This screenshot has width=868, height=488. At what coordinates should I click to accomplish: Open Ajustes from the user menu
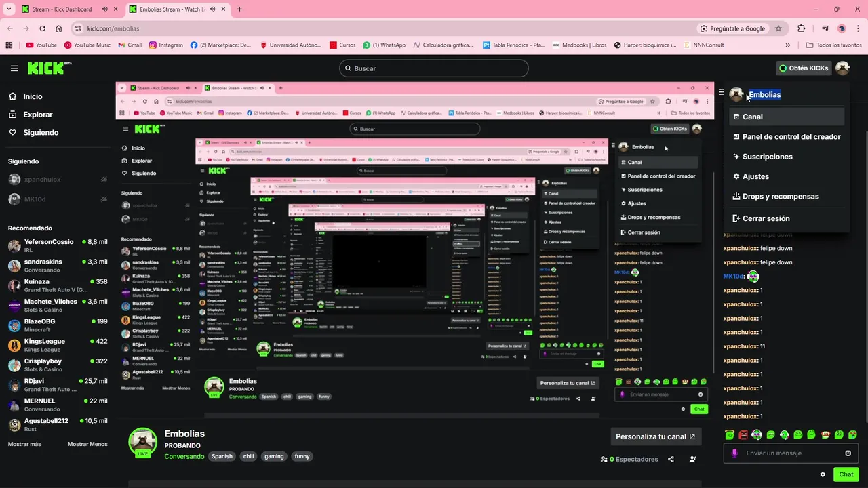(x=787, y=176)
